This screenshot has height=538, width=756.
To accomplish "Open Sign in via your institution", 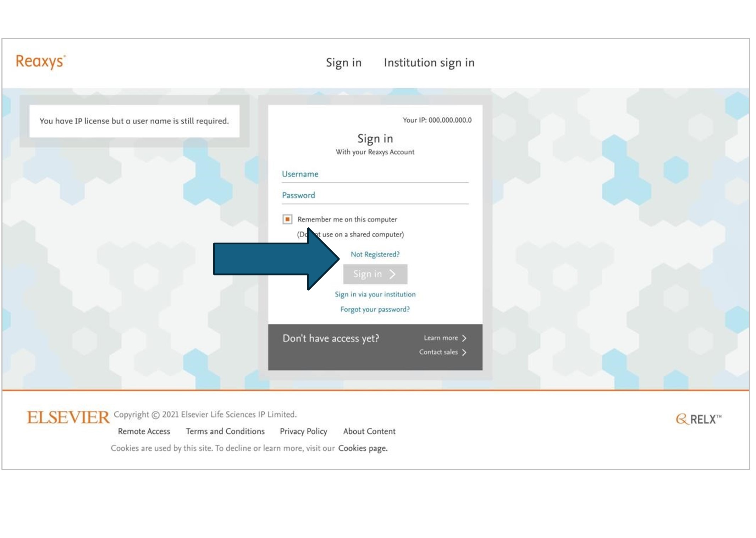I will point(375,294).
